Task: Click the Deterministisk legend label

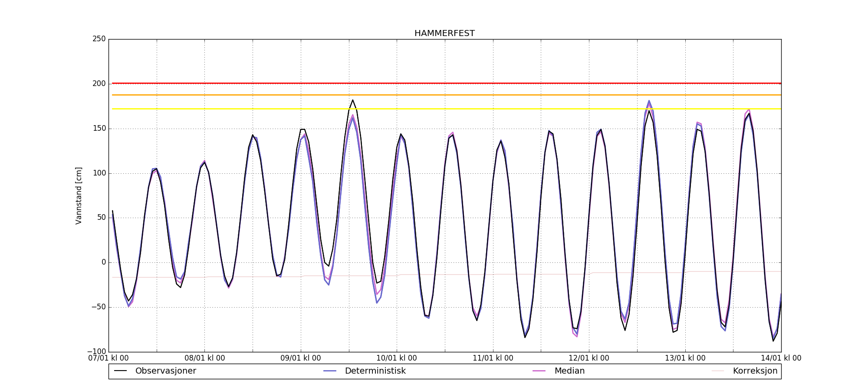Action: (375, 371)
